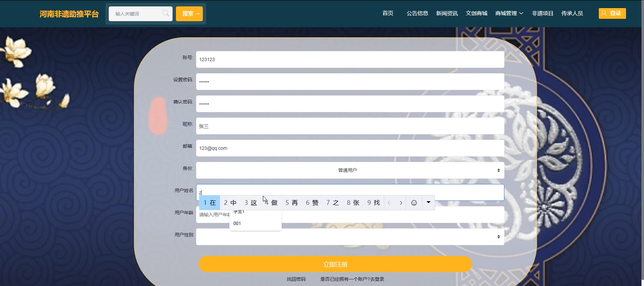
Task: Click the 搜索 search button
Action: [x=189, y=13]
